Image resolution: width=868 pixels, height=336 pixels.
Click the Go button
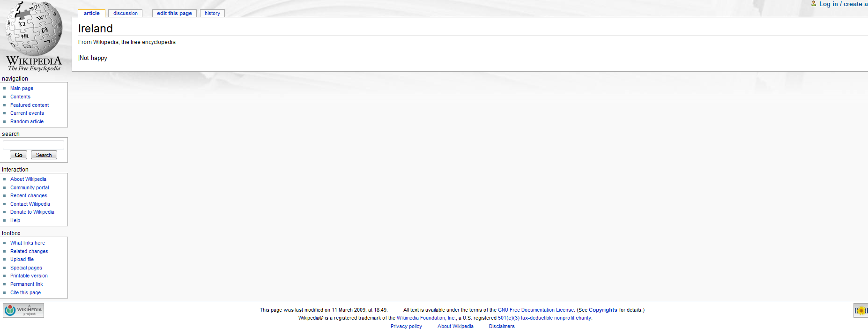coord(18,155)
